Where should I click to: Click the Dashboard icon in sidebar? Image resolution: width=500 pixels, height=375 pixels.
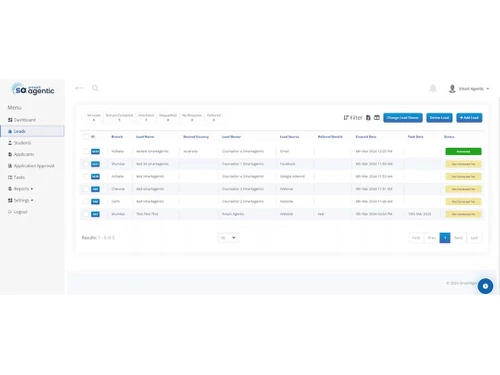point(10,120)
